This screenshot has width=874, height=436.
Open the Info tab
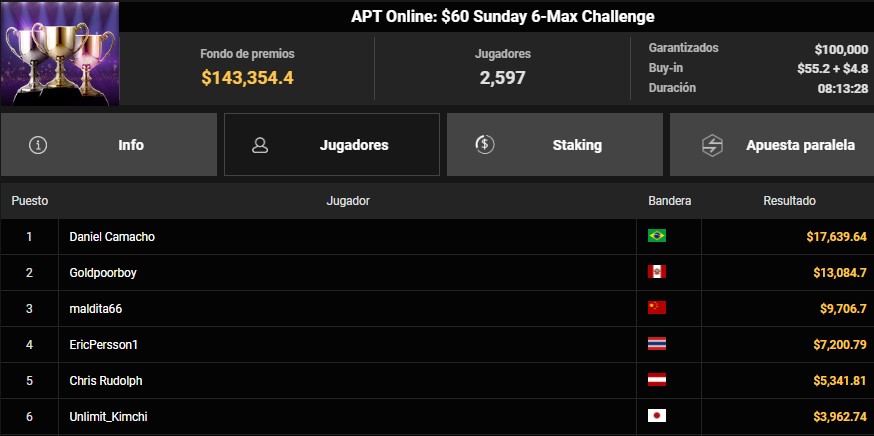[109, 145]
